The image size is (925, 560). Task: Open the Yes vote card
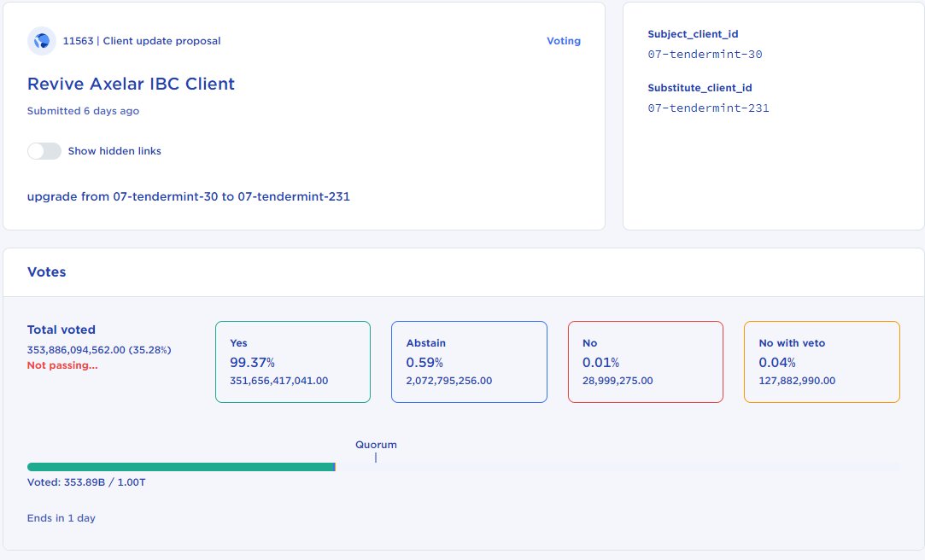pos(293,362)
